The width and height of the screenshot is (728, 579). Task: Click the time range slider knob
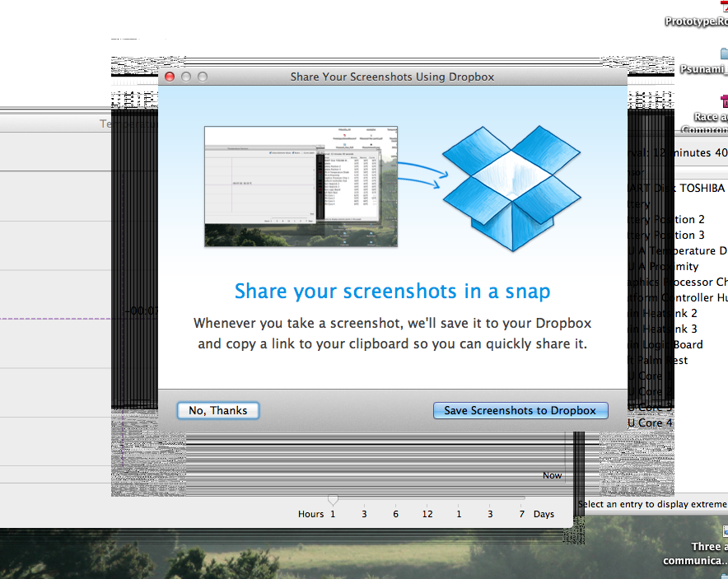click(333, 500)
